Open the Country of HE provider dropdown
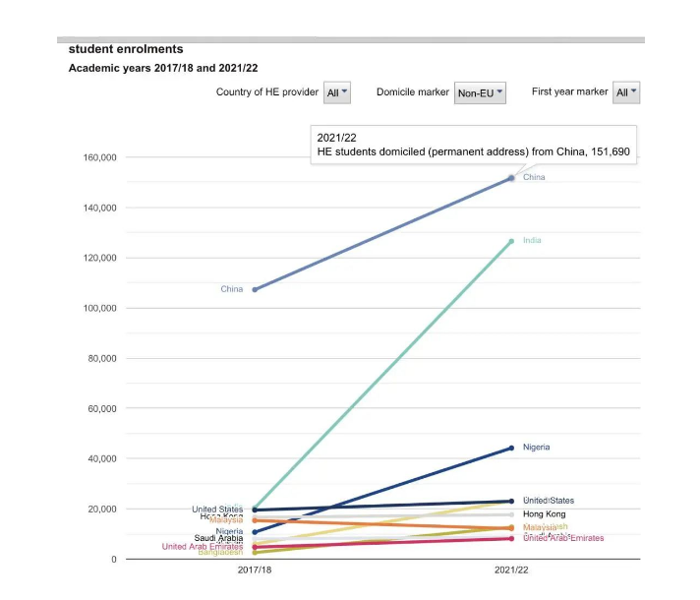Image resolution: width=700 pixels, height=600 pixels. [x=336, y=92]
